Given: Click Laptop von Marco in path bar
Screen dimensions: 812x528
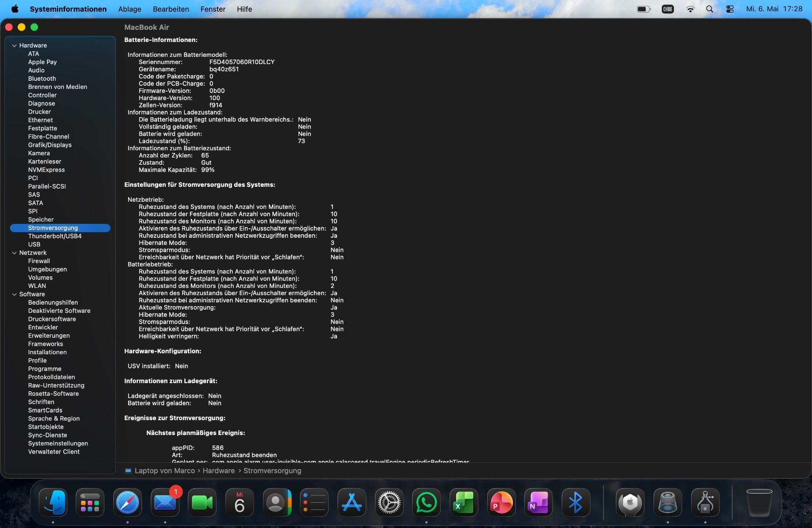Looking at the screenshot, I should coord(165,471).
